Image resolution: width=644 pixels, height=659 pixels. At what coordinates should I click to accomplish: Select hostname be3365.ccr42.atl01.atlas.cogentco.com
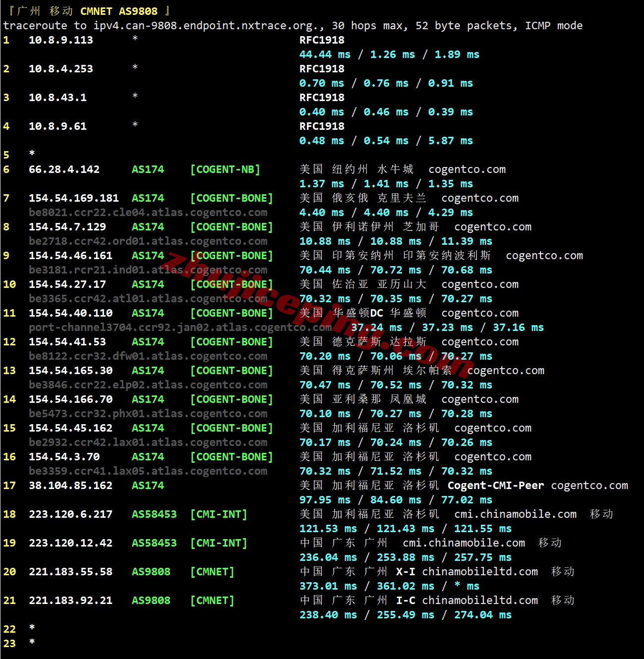(x=148, y=299)
